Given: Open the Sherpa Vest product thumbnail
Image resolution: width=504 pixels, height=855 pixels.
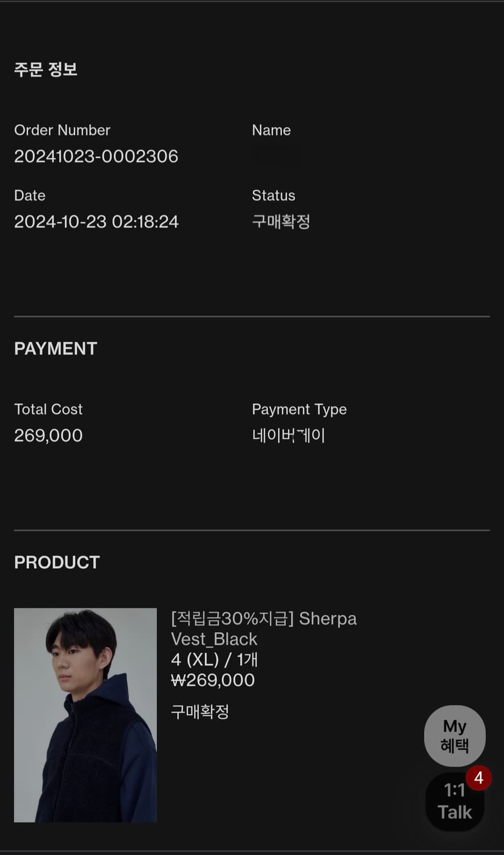Looking at the screenshot, I should 85,715.
